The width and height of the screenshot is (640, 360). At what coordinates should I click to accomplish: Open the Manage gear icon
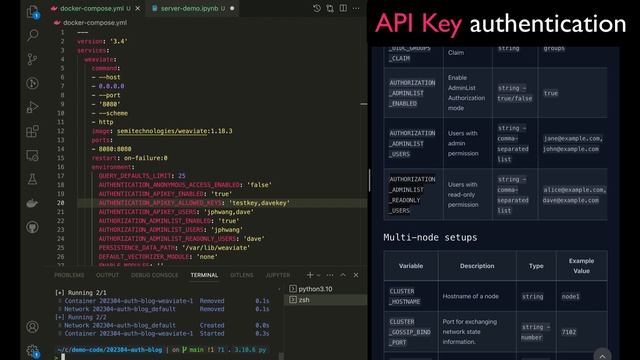click(33, 351)
